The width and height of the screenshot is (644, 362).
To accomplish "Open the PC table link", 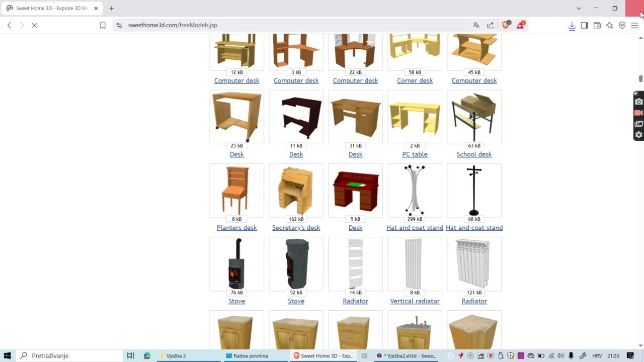I will (415, 154).
